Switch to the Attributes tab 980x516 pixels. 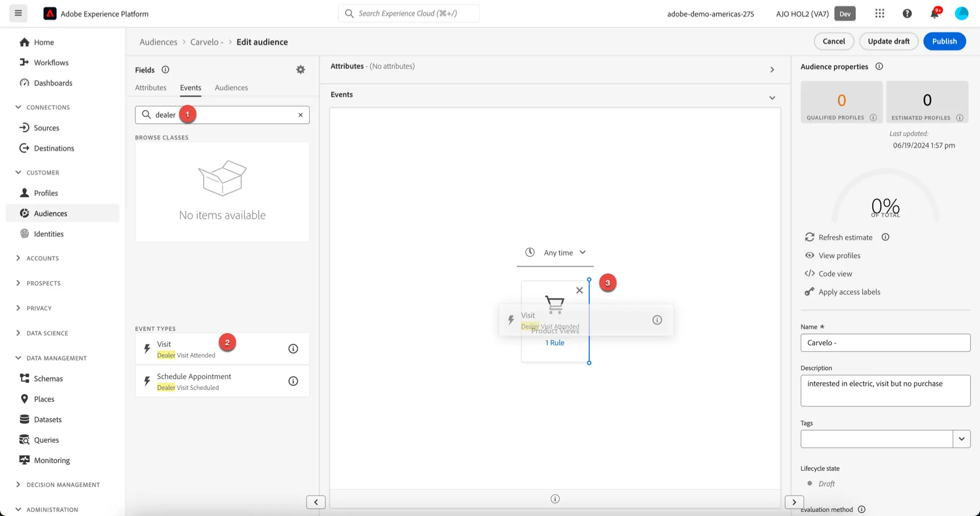[151, 87]
